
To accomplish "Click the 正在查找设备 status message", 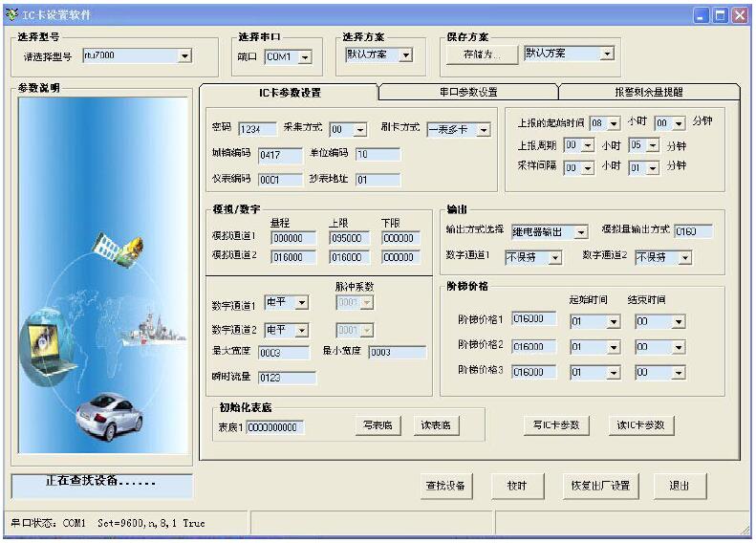I will (x=100, y=481).
